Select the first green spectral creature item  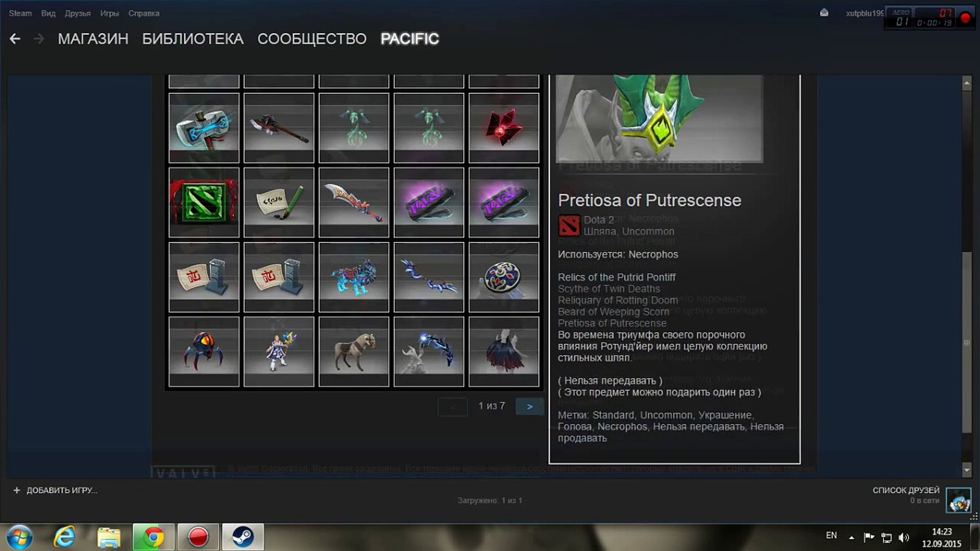[354, 128]
